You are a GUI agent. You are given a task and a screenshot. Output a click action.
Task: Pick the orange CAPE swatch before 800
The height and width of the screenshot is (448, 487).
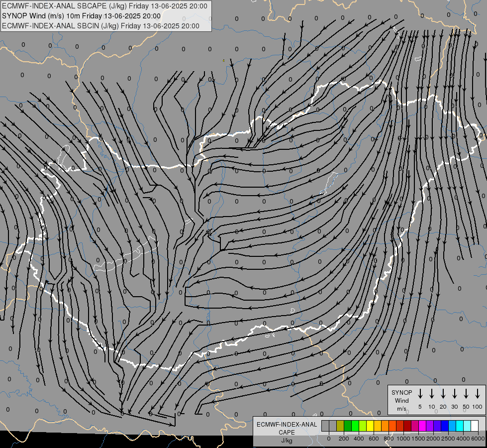pos(385,426)
